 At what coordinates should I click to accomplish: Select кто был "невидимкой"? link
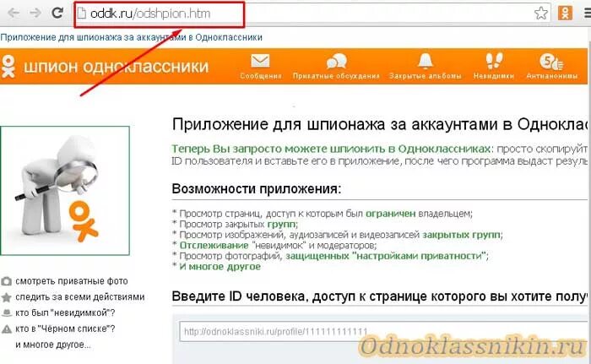click(65, 312)
